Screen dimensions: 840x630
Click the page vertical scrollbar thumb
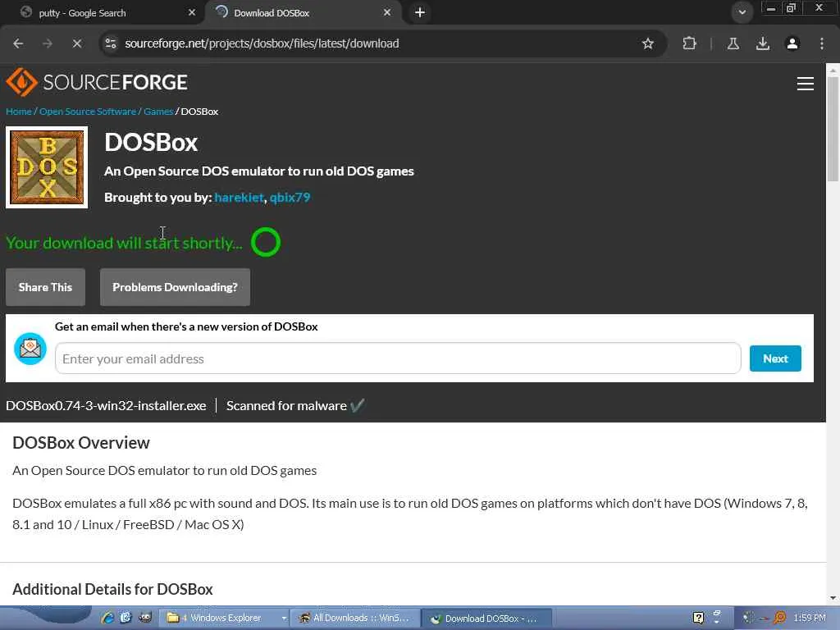click(833, 129)
